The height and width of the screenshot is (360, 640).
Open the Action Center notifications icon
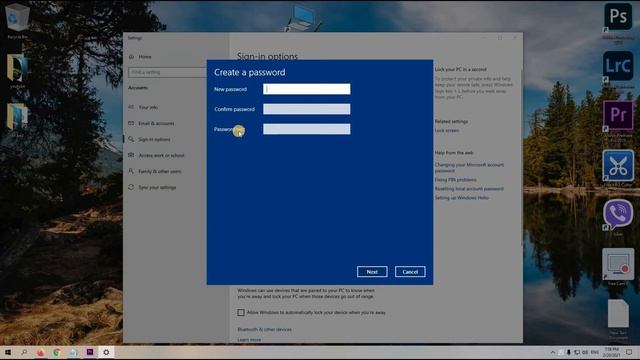629,352
